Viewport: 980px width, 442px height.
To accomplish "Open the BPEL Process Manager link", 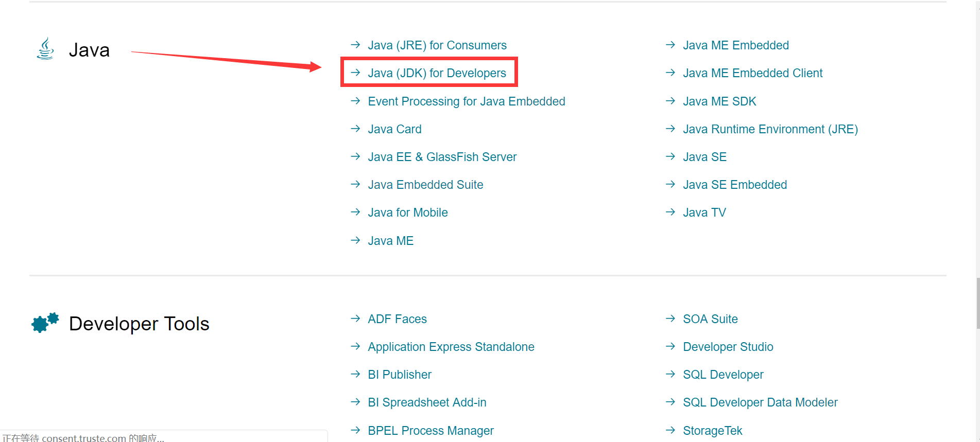I will (431, 431).
